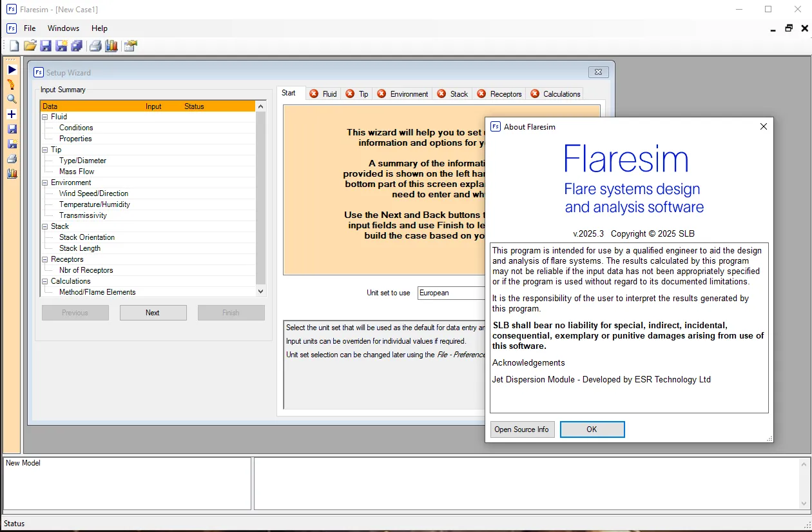Click the plus icon to add new item
Image resolution: width=812 pixels, height=532 pixels.
(11, 114)
